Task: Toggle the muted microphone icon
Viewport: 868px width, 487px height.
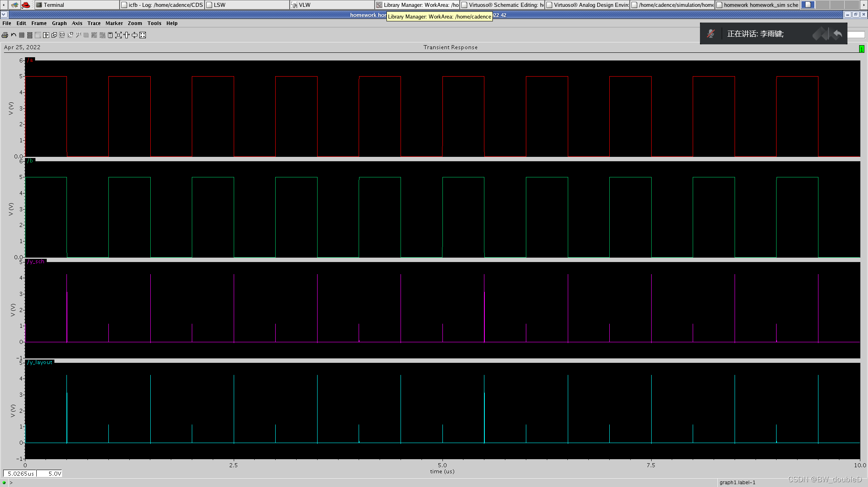Action: 711,34
